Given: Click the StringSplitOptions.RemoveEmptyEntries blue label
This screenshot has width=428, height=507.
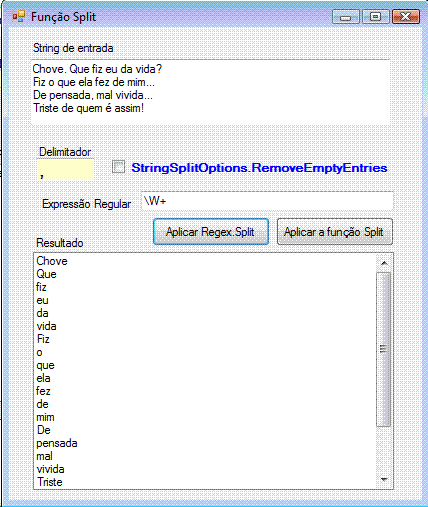Looking at the screenshot, I should [259, 168].
